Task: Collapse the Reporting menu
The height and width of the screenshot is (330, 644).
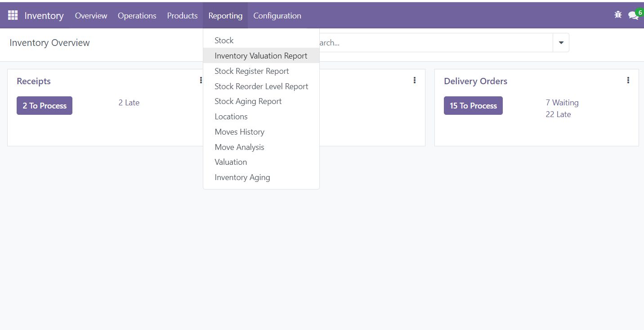Action: tap(225, 16)
